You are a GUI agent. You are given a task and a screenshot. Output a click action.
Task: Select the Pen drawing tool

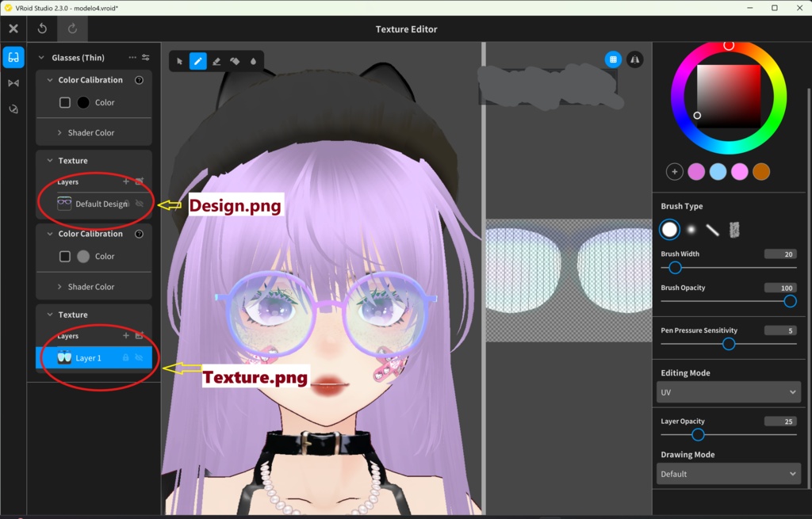click(x=197, y=61)
